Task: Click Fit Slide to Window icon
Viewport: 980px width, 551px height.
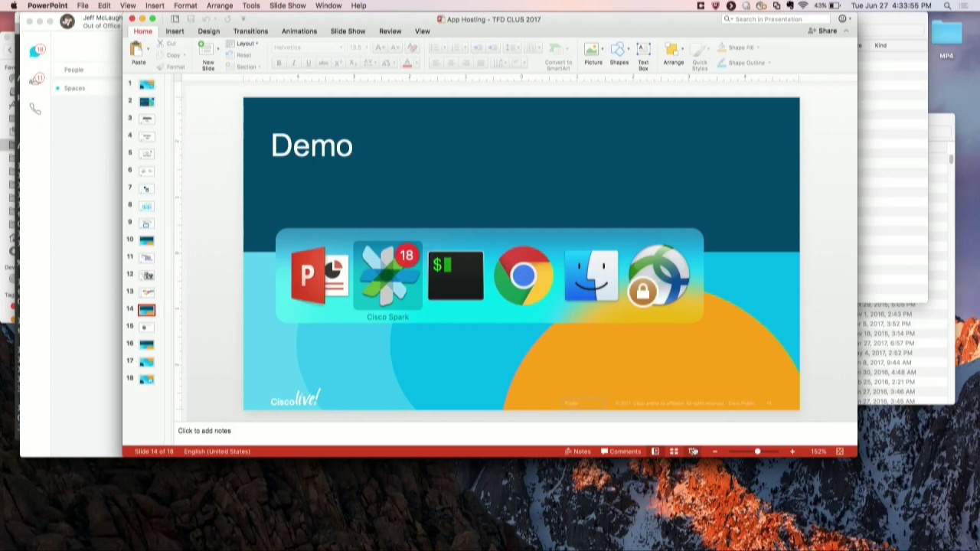Action: tap(840, 452)
